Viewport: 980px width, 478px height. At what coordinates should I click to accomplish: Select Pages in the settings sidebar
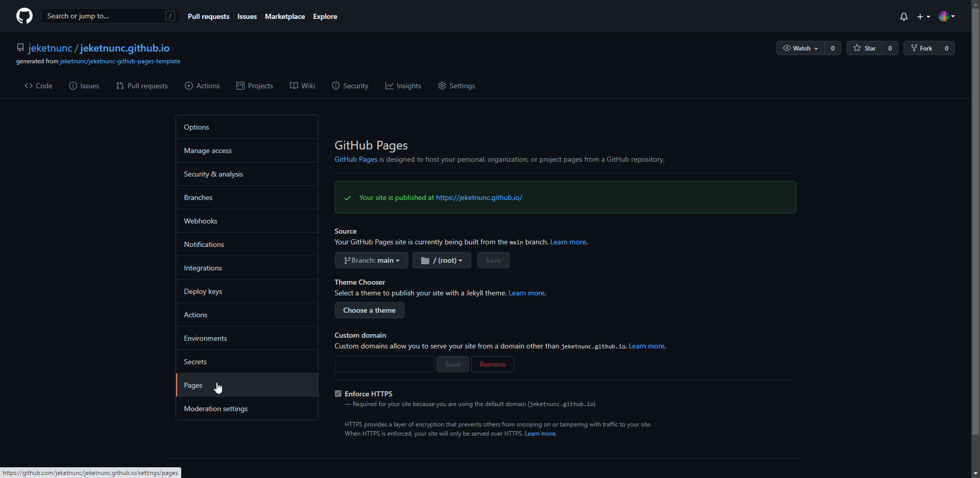tap(247, 385)
